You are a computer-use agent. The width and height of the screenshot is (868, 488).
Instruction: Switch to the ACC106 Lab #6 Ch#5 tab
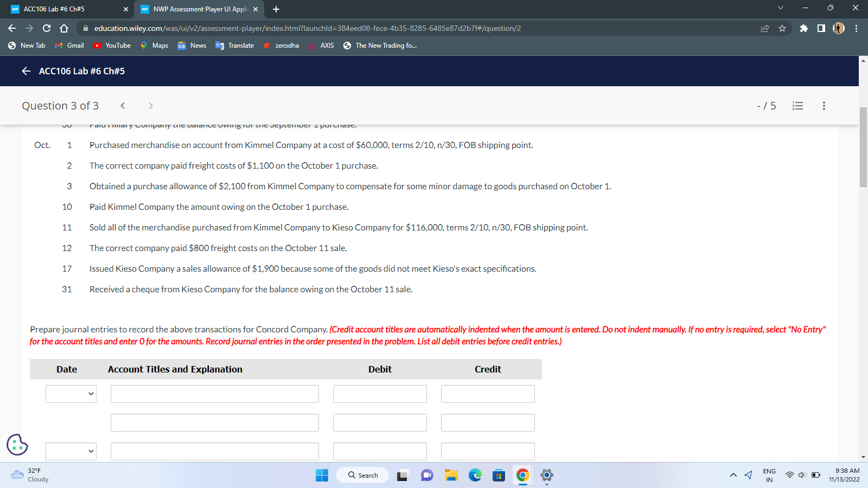(x=65, y=9)
